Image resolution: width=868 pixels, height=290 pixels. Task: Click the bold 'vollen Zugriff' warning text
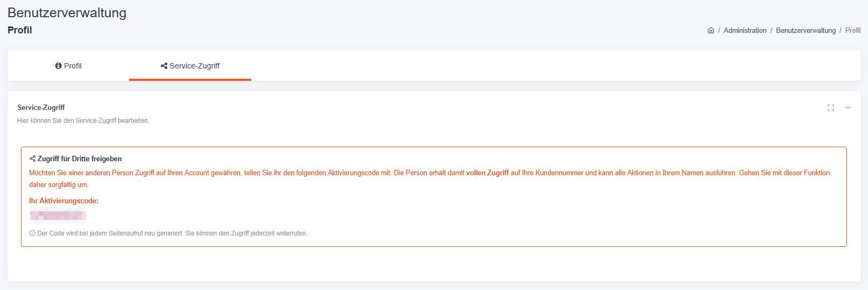click(x=488, y=173)
